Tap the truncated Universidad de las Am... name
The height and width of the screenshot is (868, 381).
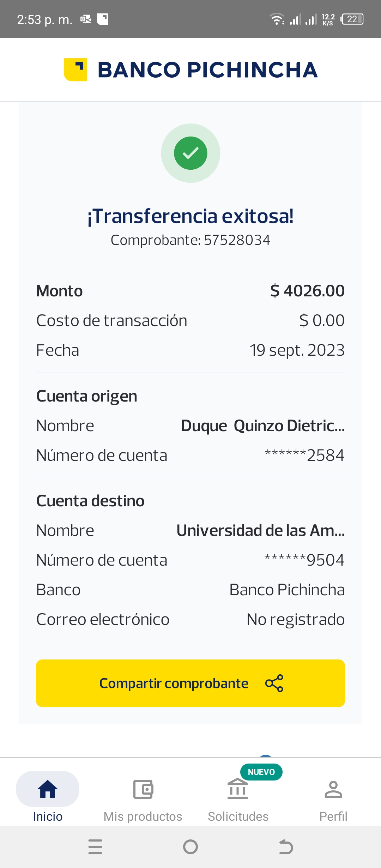pos(260,530)
